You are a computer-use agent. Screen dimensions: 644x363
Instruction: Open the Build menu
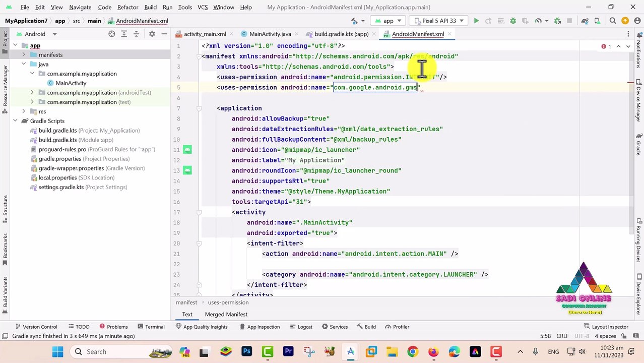tap(150, 7)
